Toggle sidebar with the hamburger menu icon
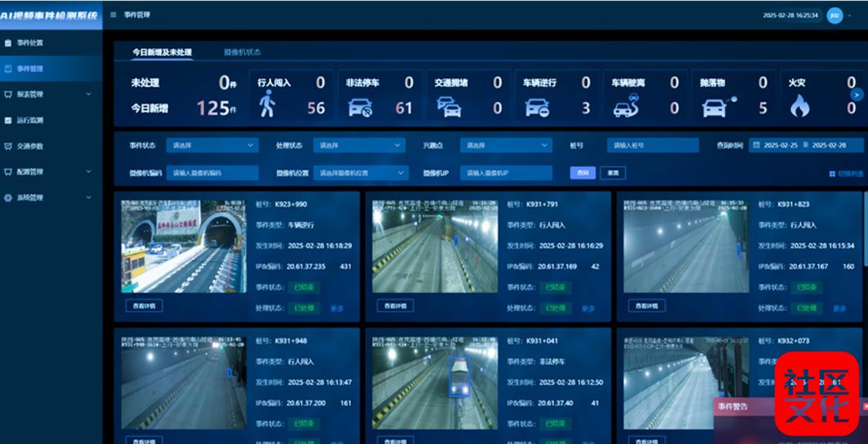868x444 pixels. click(114, 14)
